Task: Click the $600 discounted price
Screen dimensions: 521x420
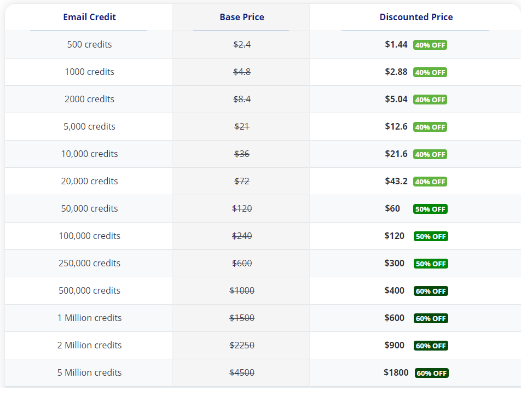Action: click(x=395, y=318)
